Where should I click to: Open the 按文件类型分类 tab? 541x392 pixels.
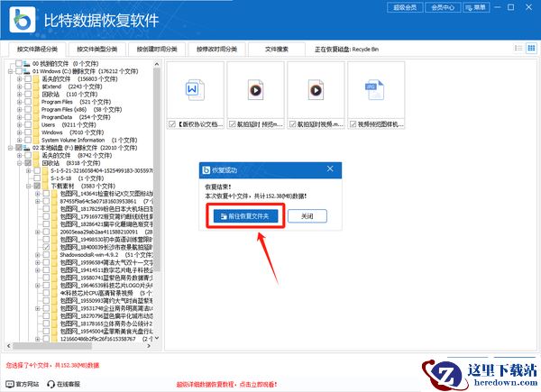point(97,50)
